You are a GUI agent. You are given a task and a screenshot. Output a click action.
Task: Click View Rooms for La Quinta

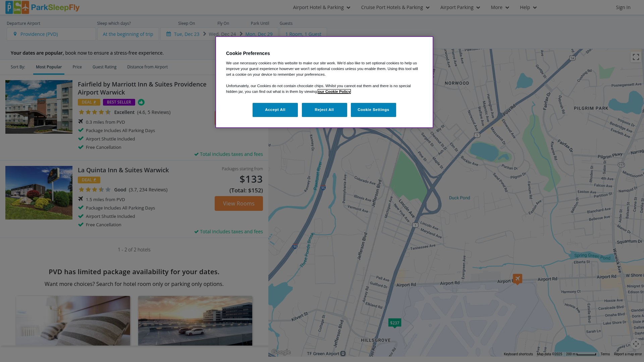click(x=239, y=203)
